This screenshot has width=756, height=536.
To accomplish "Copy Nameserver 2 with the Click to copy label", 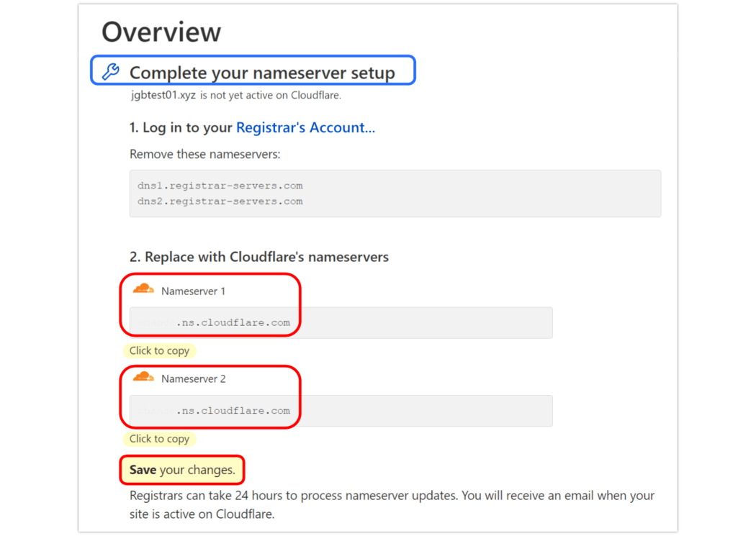I will pos(159,439).
